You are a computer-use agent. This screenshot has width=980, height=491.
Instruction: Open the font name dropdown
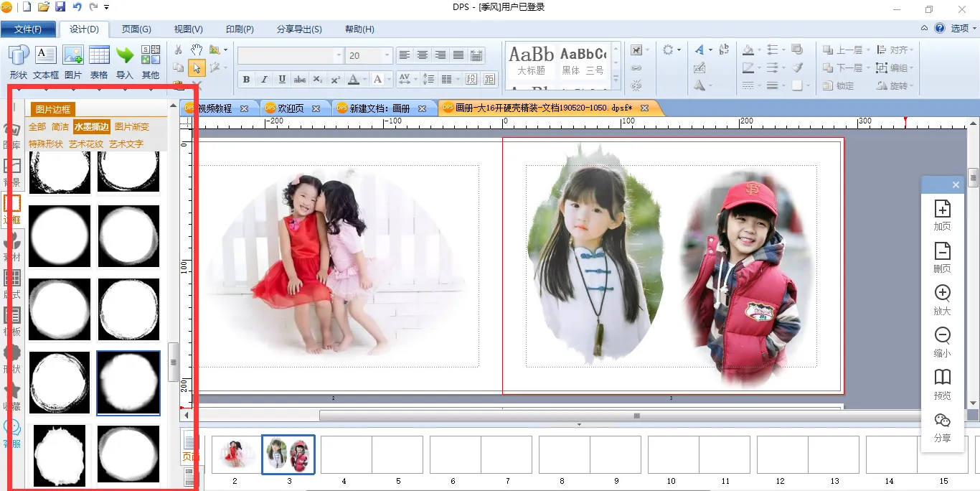click(x=339, y=55)
